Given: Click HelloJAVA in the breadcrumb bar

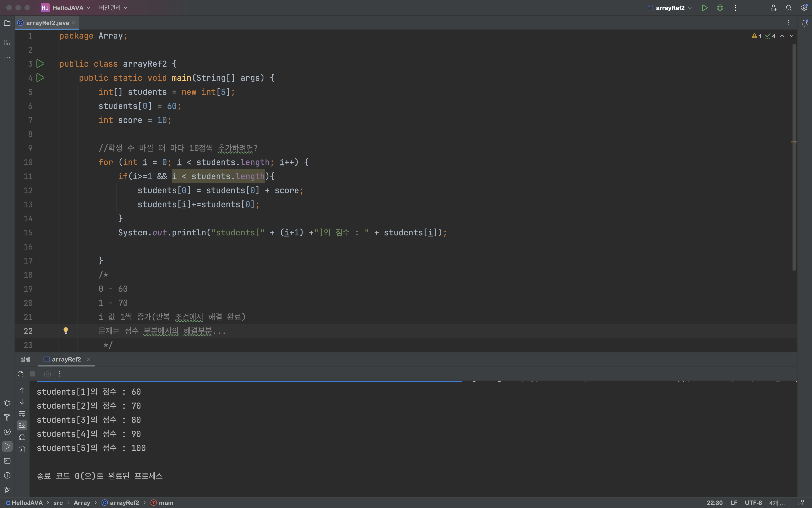Looking at the screenshot, I should pyautogui.click(x=24, y=503).
